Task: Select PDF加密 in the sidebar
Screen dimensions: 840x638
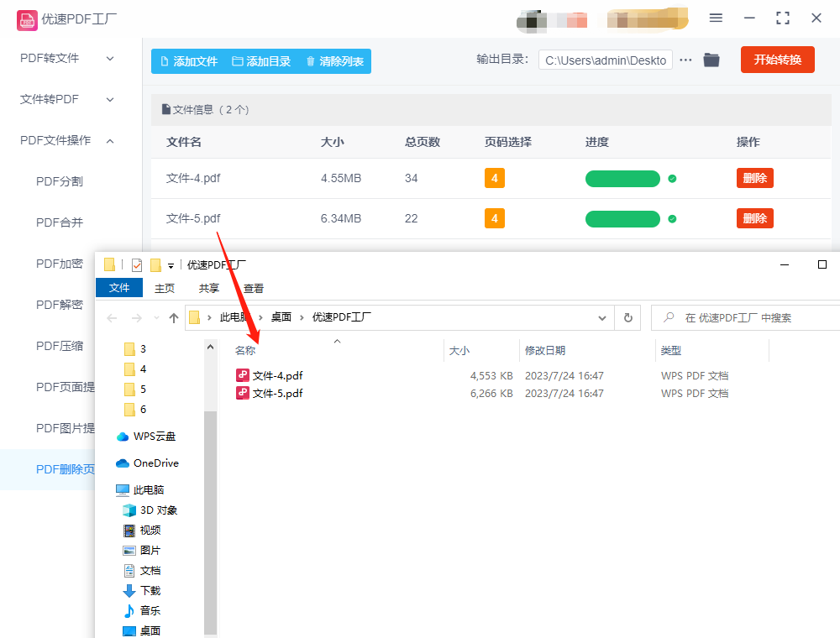Action: (x=60, y=264)
